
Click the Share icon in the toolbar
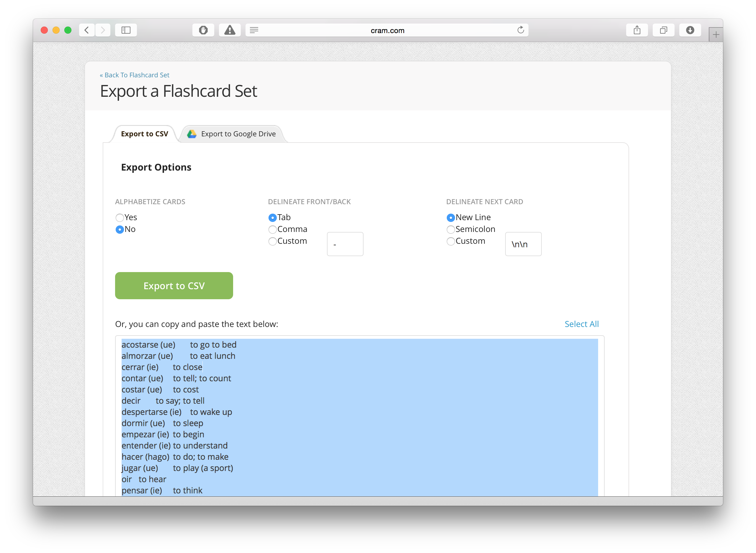[x=637, y=30]
